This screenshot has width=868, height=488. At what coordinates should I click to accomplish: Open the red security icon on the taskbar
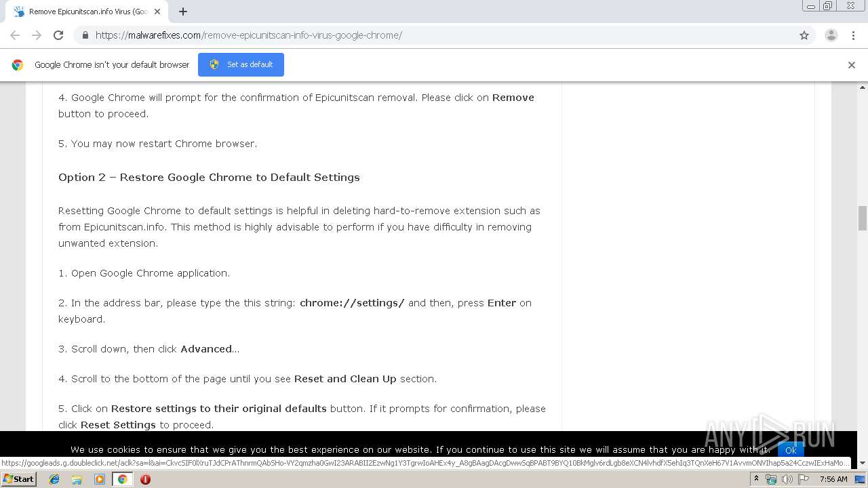[x=145, y=479]
